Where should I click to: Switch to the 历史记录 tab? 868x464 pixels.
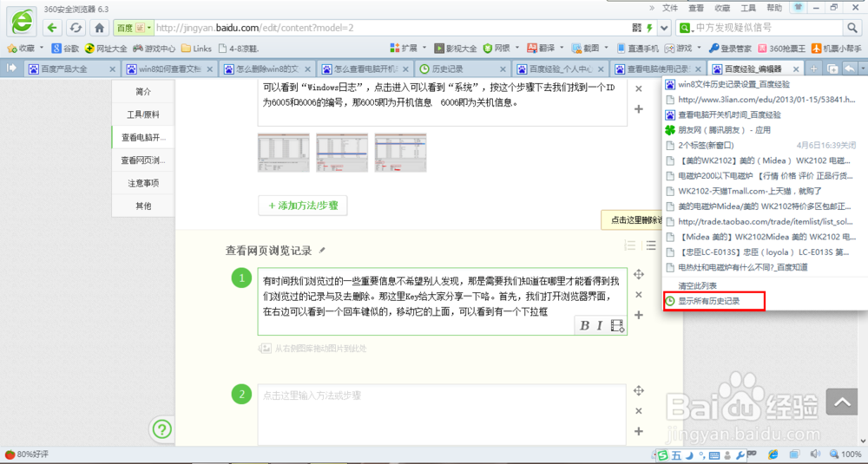[x=463, y=69]
